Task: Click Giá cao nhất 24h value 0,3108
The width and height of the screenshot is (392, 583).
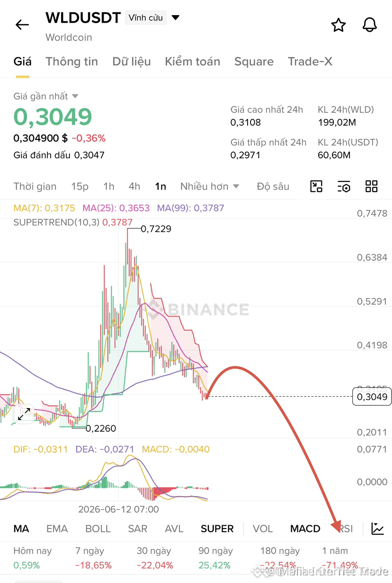Action: (246, 123)
